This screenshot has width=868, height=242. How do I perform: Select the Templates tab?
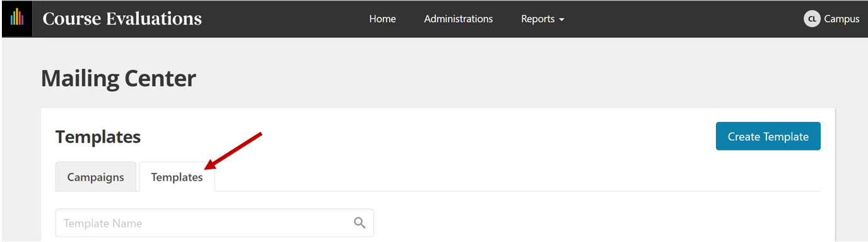click(x=177, y=177)
